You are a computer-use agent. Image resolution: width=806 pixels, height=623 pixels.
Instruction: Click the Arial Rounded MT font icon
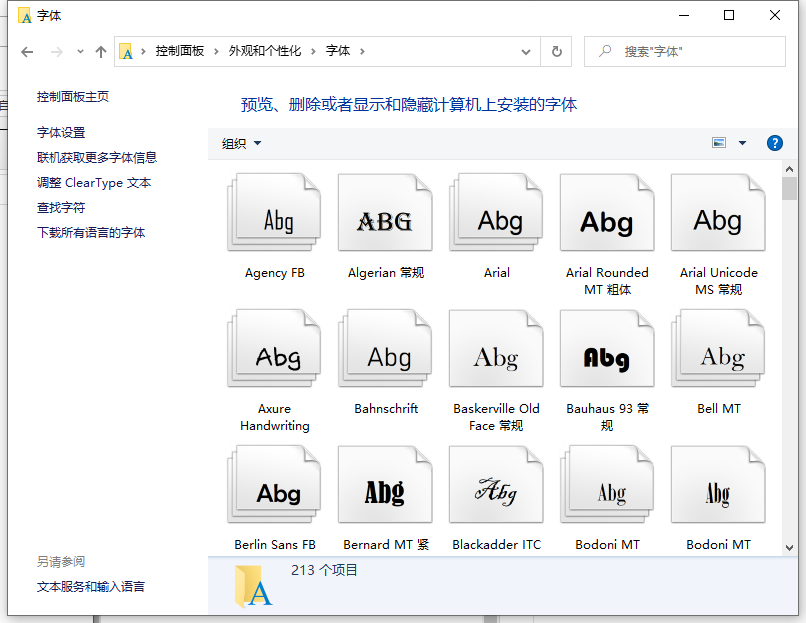pos(607,213)
